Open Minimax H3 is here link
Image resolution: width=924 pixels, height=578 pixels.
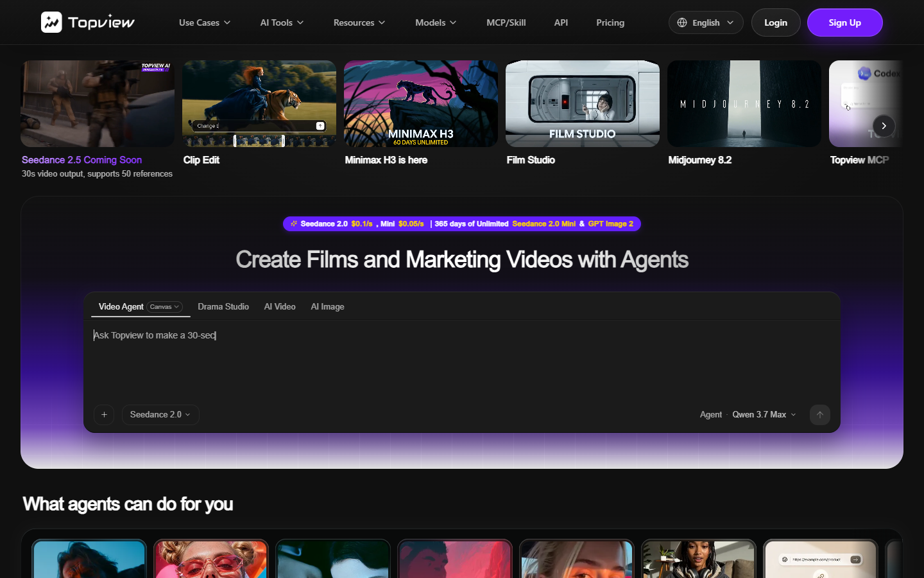[386, 160]
